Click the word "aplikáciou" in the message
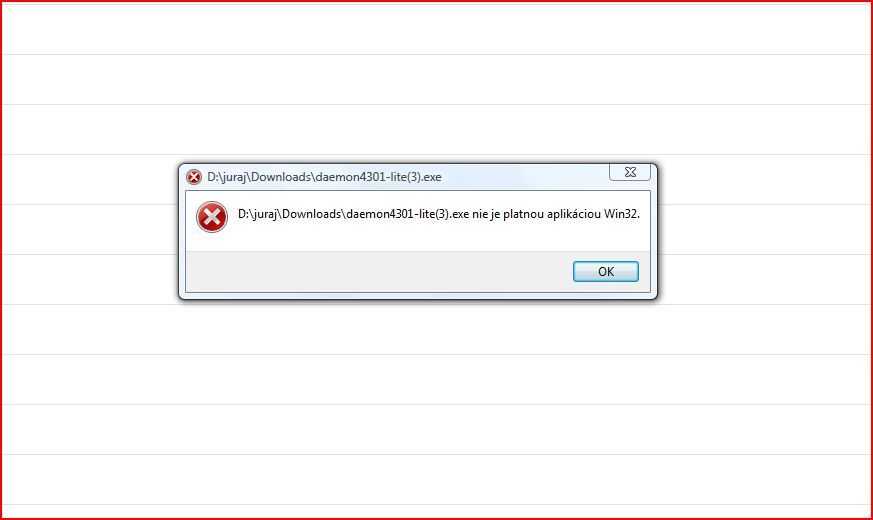Image resolution: width=873 pixels, height=520 pixels. 574,214
